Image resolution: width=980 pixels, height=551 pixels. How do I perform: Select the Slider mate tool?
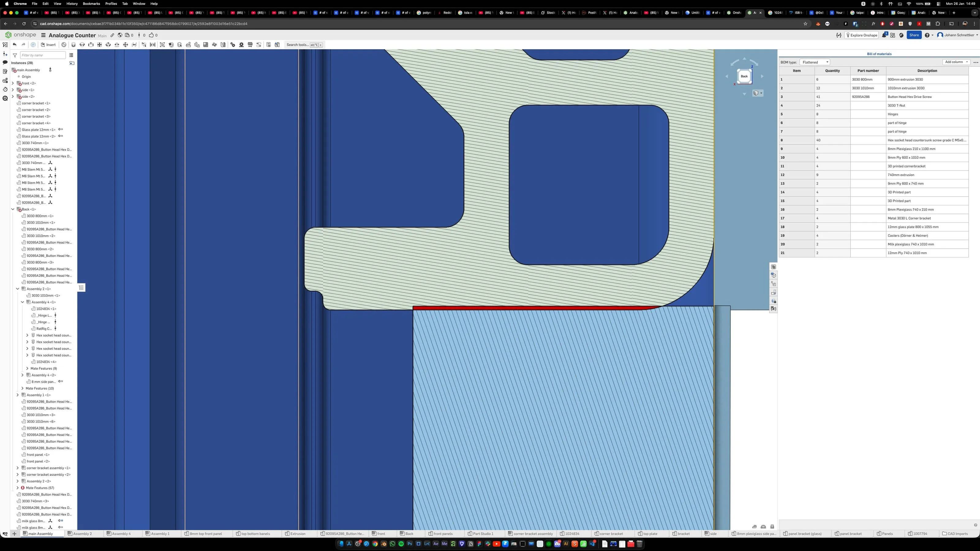pos(91,44)
